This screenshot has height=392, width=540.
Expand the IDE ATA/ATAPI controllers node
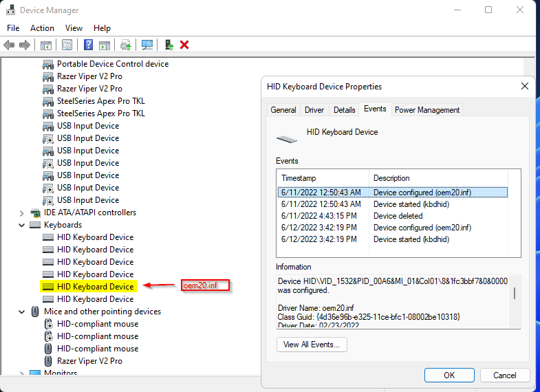tap(21, 213)
